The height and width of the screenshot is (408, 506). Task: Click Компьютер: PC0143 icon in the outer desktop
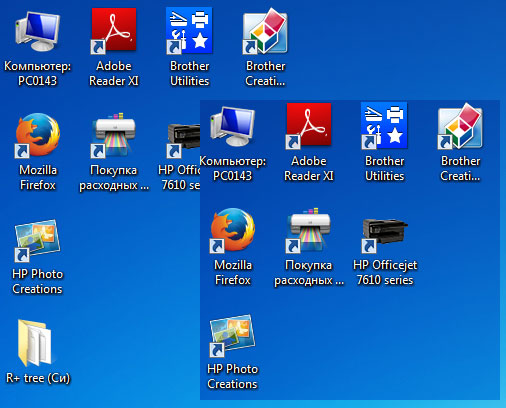click(x=37, y=31)
